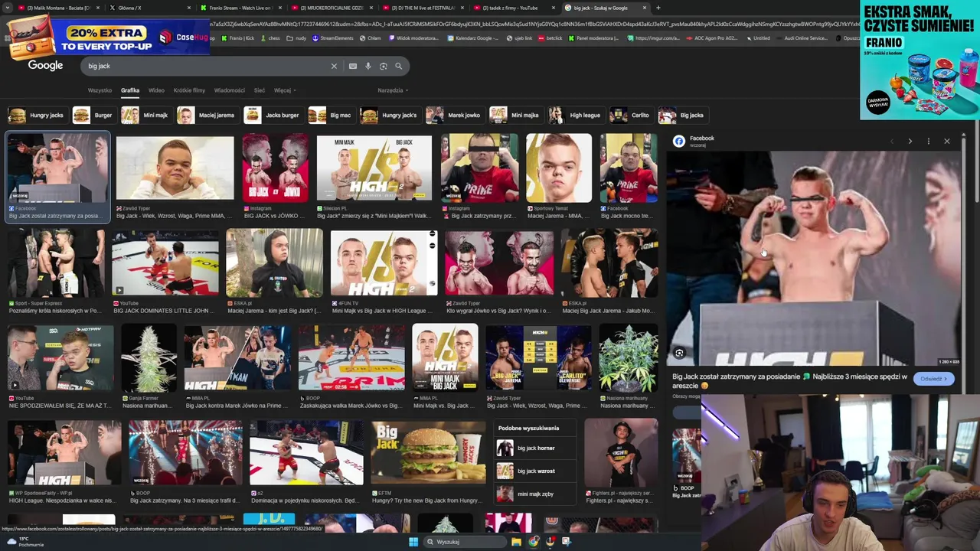The height and width of the screenshot is (551, 980).
Task: Open the on-screen keyboard input tool
Action: click(x=353, y=66)
